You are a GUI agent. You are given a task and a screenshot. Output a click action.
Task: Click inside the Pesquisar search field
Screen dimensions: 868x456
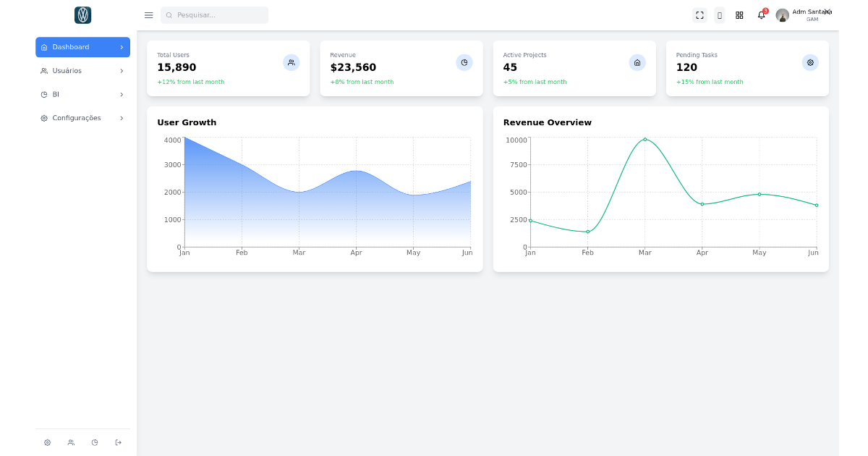coord(214,14)
